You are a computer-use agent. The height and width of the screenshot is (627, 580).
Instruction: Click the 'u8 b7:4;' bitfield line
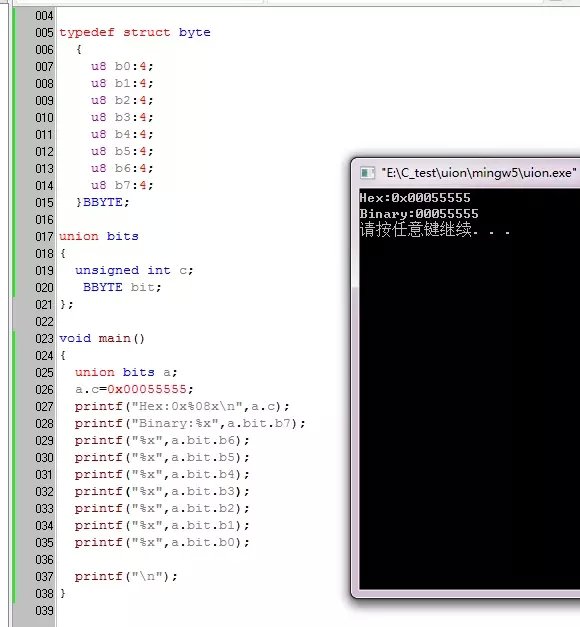click(122, 186)
